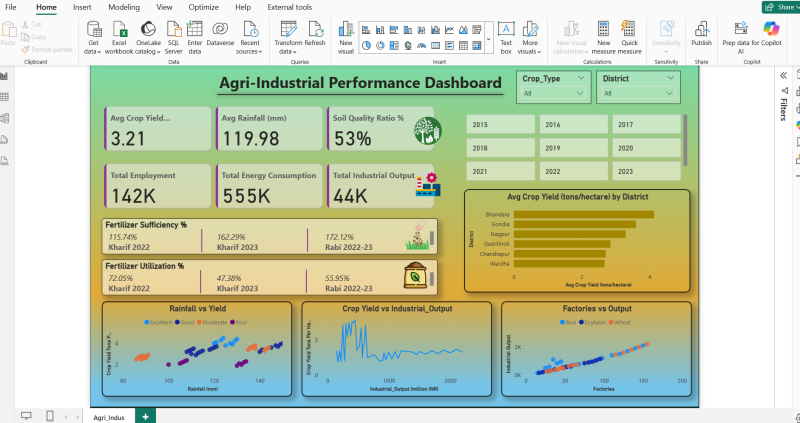Filter by year 2020

pos(646,148)
